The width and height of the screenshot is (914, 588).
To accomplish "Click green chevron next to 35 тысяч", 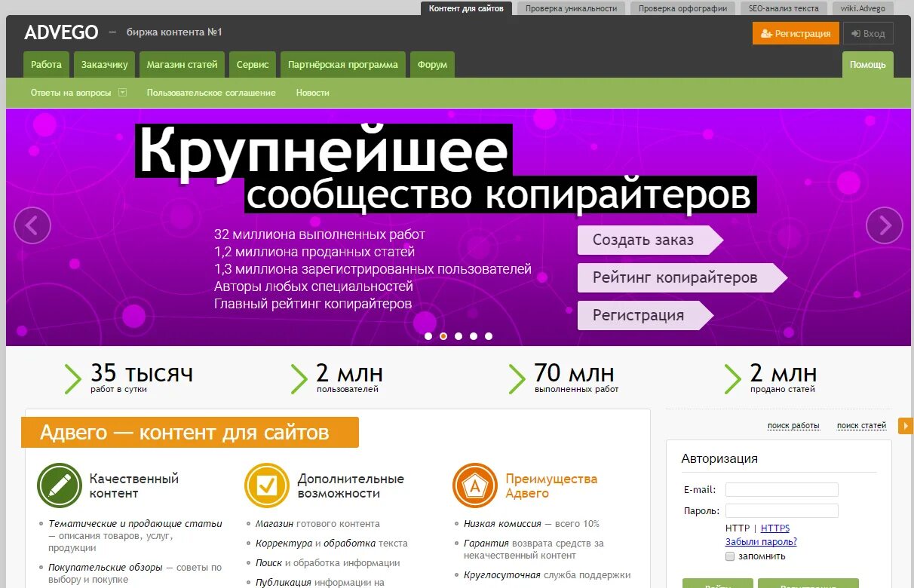I will [73, 378].
